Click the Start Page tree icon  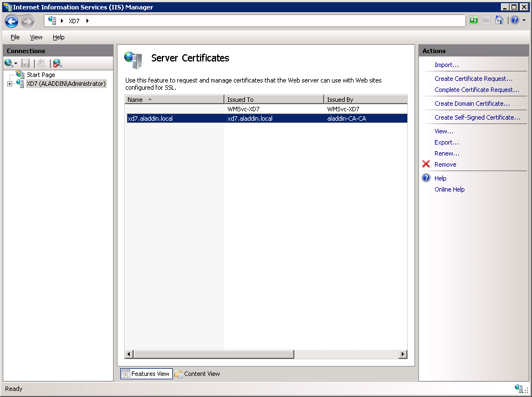pos(20,74)
